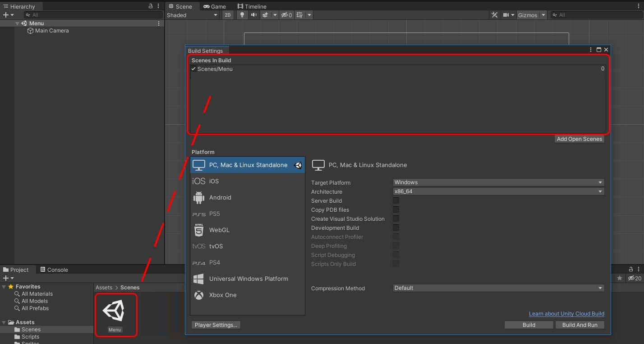Image resolution: width=644 pixels, height=344 pixels.
Task: Toggle the Hierarchy panel lock icon
Action: point(151,6)
